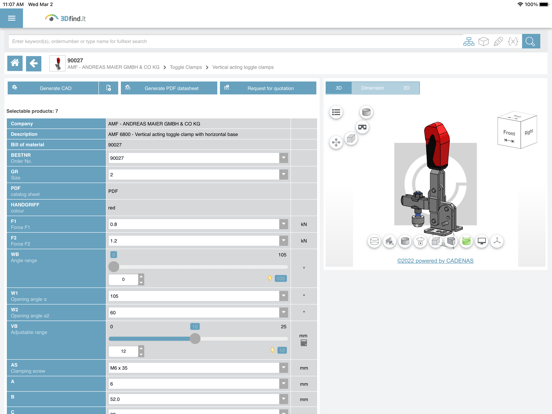This screenshot has height=414, width=552.
Task: Select the shaded cylinder render mode at top
Action: pyautogui.click(x=366, y=112)
